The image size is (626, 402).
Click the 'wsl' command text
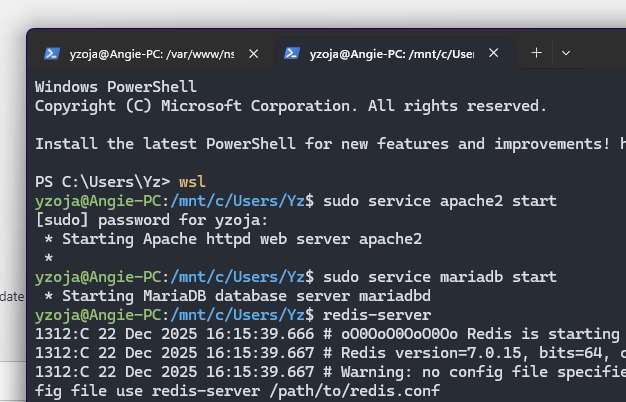coord(192,182)
